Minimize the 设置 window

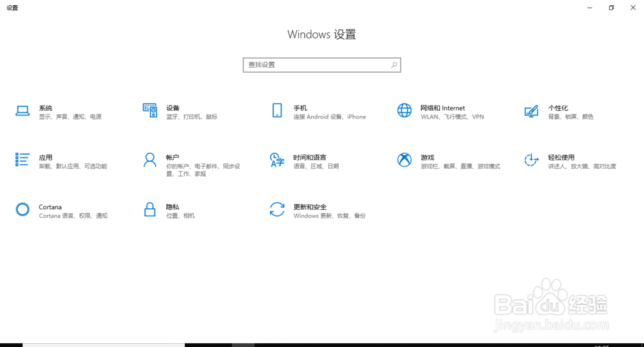pyautogui.click(x=590, y=8)
